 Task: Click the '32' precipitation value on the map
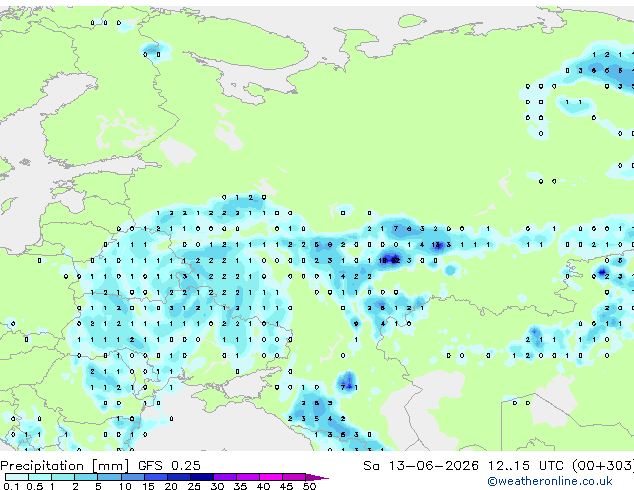[395, 260]
